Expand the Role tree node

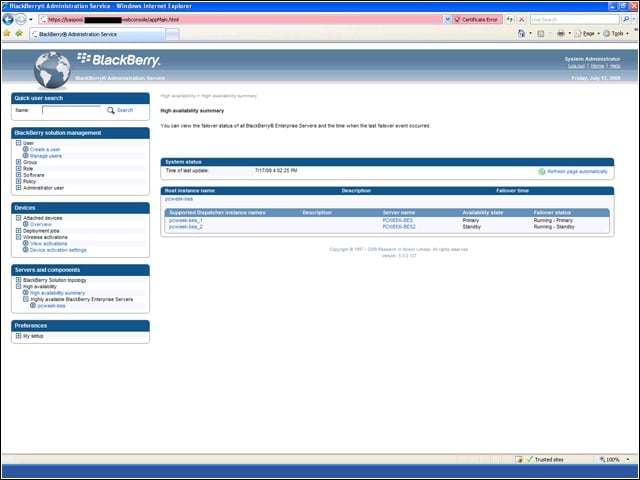coord(18,169)
